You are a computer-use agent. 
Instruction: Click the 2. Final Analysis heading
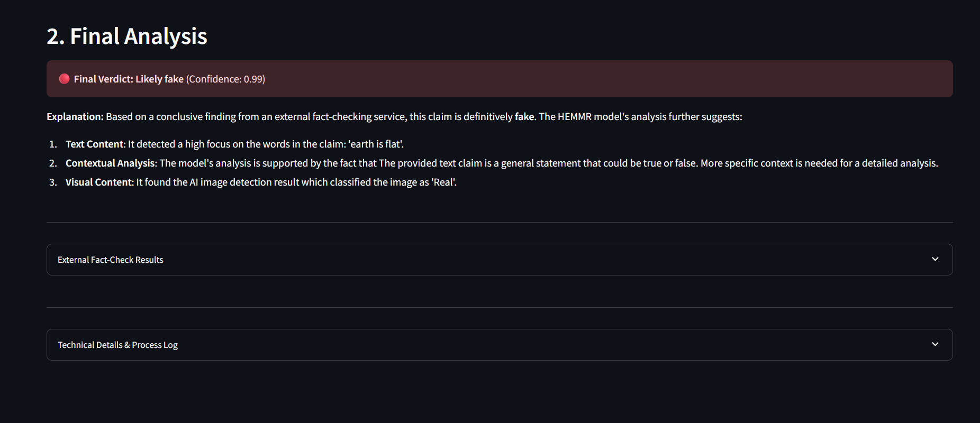[127, 36]
